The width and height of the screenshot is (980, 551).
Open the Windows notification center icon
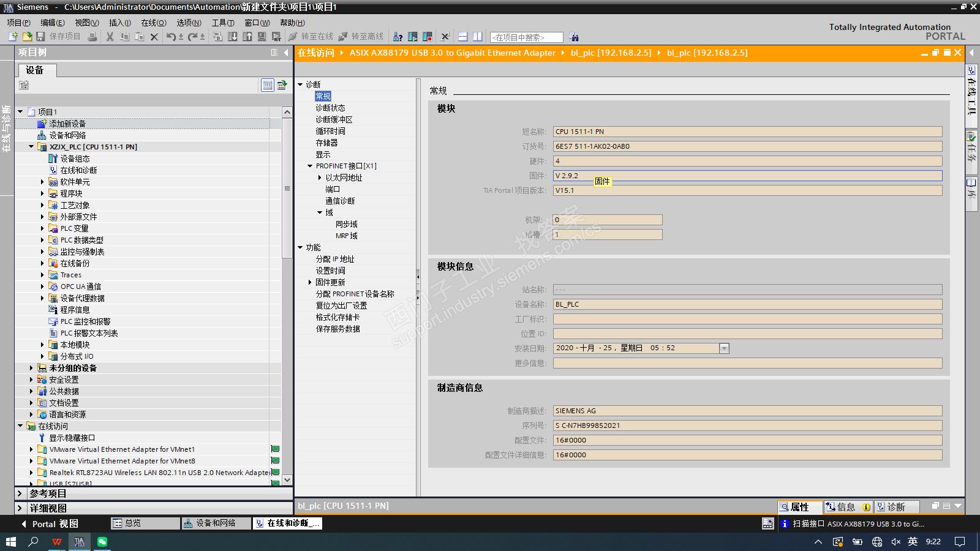click(960, 542)
